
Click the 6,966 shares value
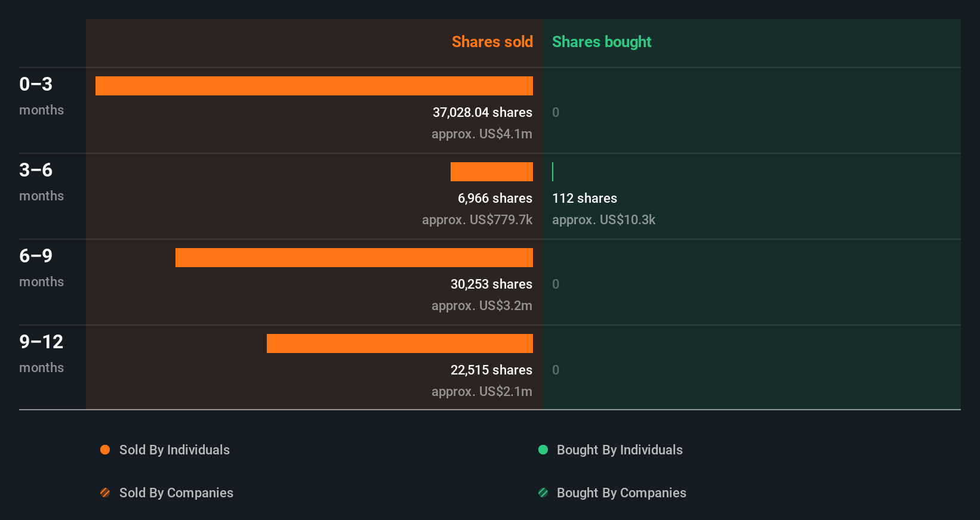tap(495, 198)
